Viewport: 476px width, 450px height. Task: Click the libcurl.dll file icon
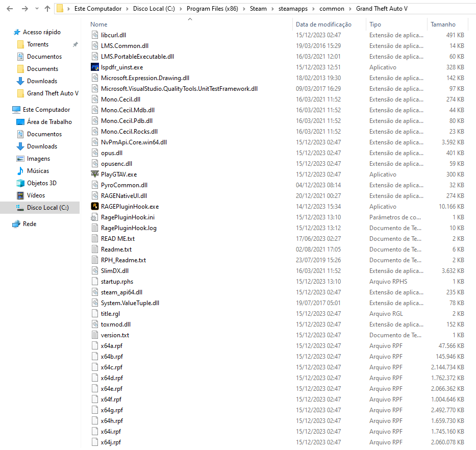pyautogui.click(x=95, y=35)
